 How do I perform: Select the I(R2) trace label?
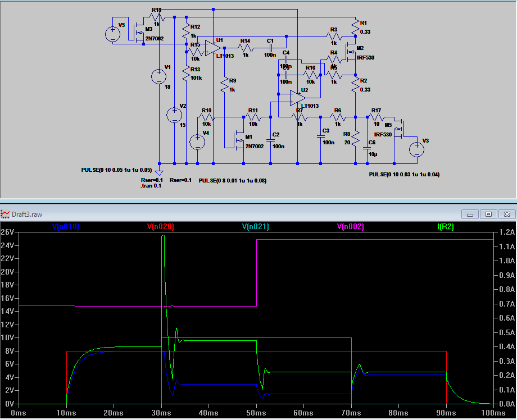pos(446,227)
